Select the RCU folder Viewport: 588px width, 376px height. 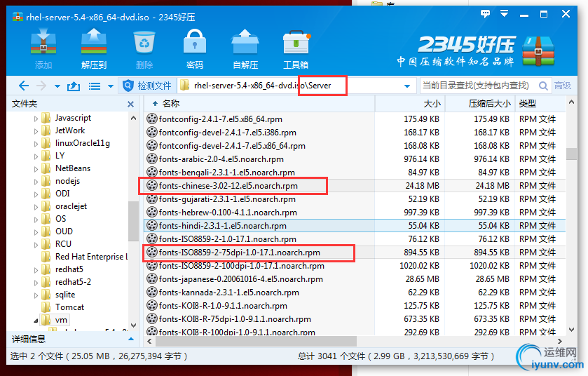pyautogui.click(x=63, y=244)
